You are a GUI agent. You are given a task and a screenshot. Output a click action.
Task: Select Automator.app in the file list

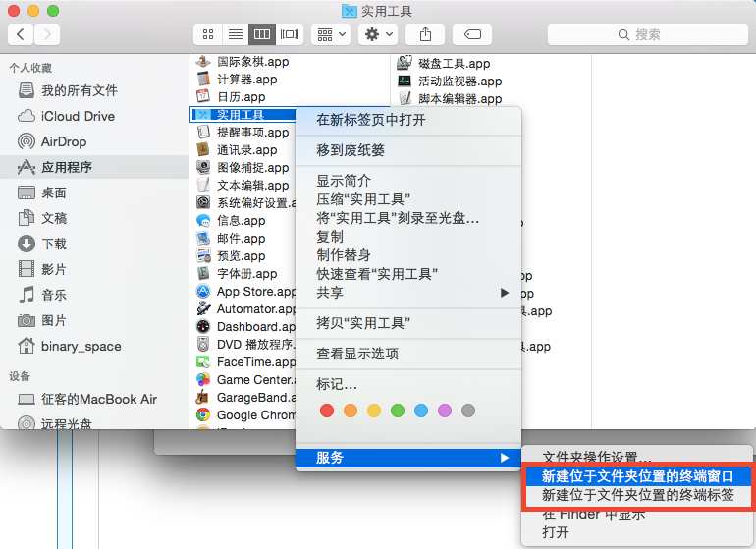[243, 309]
